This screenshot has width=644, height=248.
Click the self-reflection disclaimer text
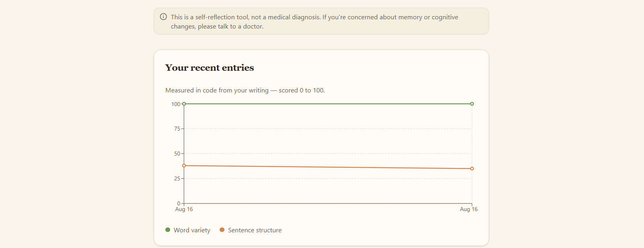click(x=314, y=22)
